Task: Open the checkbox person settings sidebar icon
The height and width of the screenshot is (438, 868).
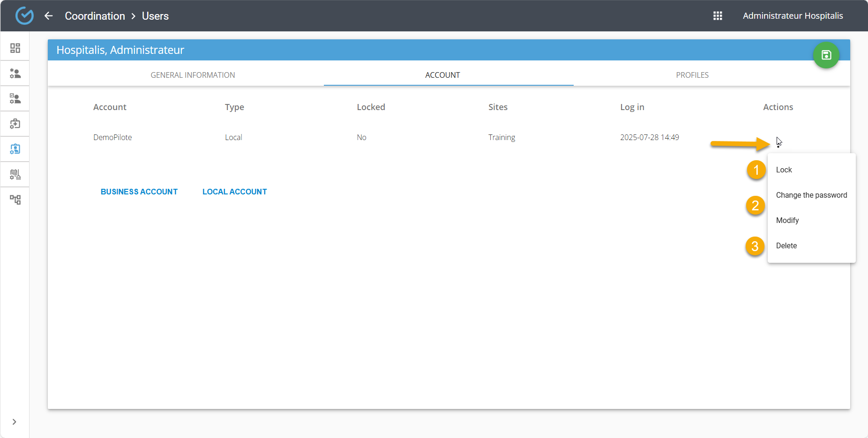Action: tap(15, 99)
